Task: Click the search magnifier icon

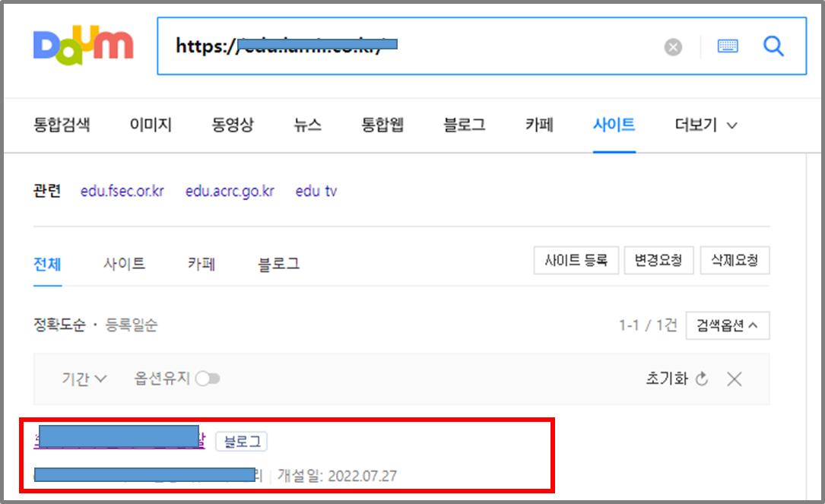Action: pyautogui.click(x=773, y=46)
